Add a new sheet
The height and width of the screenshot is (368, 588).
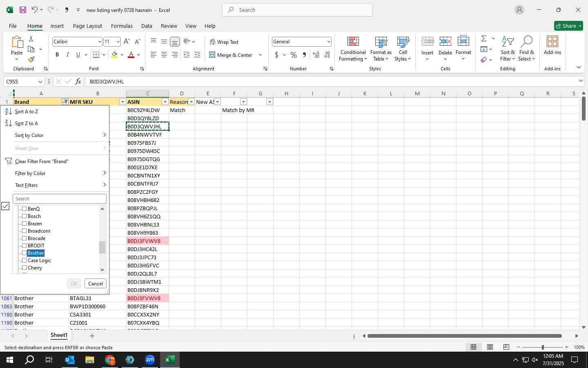(92, 336)
